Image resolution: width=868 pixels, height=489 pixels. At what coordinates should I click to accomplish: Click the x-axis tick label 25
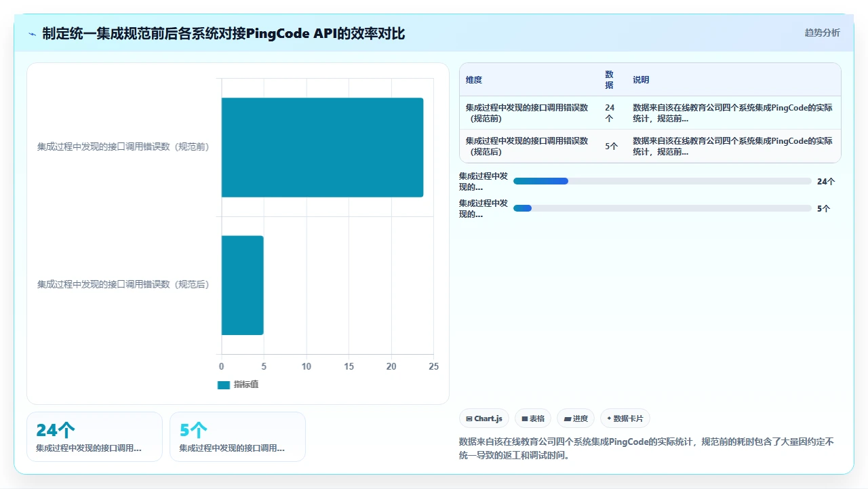(434, 366)
